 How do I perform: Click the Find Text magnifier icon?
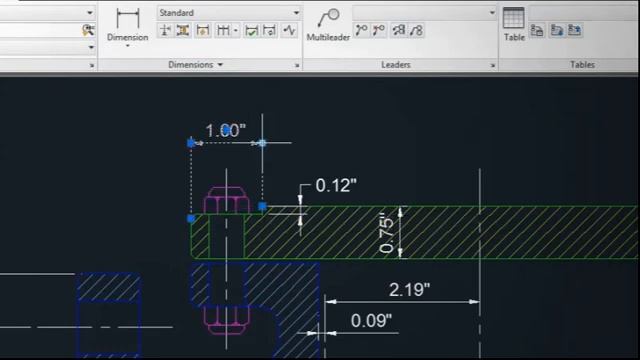coord(89,30)
